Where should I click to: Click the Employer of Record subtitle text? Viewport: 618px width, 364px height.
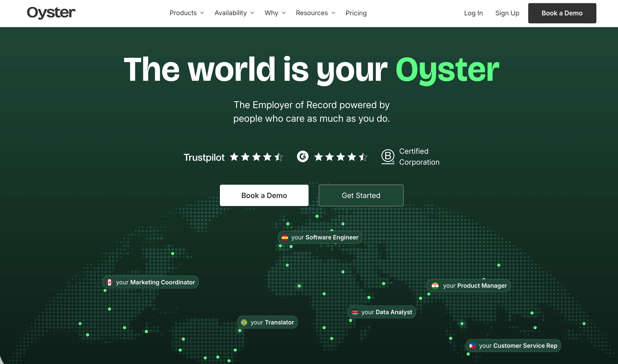point(311,112)
